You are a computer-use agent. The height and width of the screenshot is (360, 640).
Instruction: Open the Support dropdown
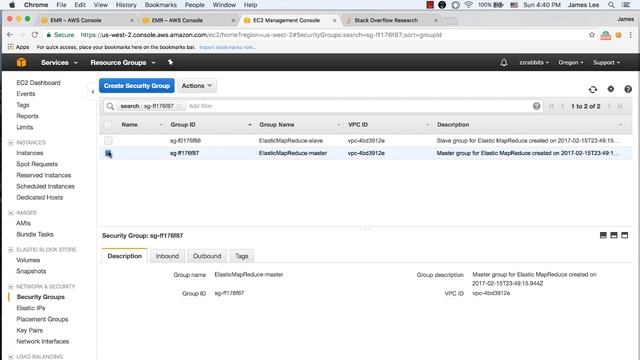606,62
